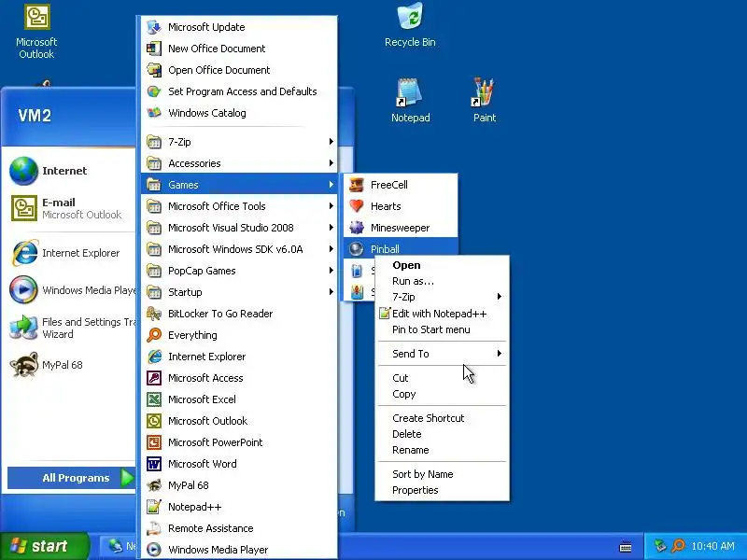Expand 7-Zip submenu in context menu
Viewport: 747px width, 560px height.
click(x=442, y=297)
